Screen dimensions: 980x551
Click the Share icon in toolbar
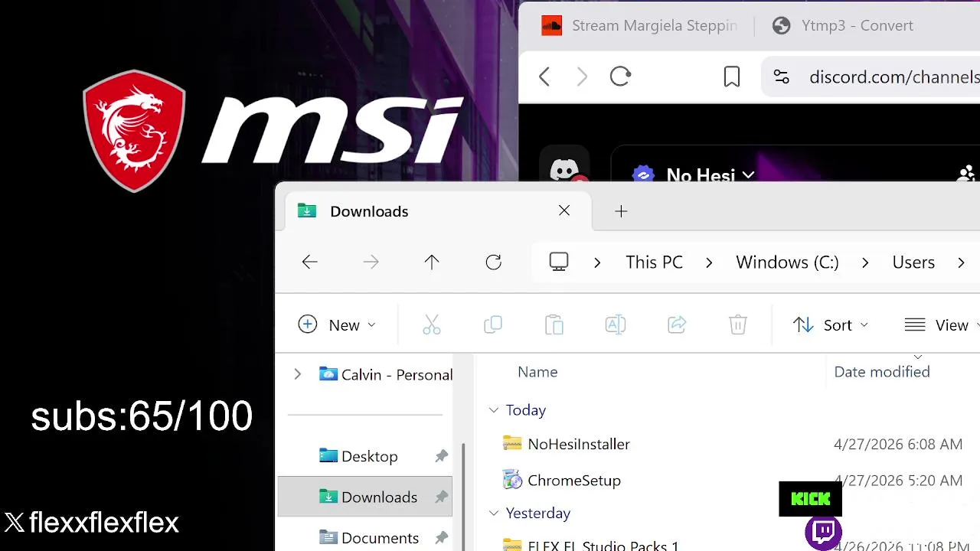coord(677,325)
